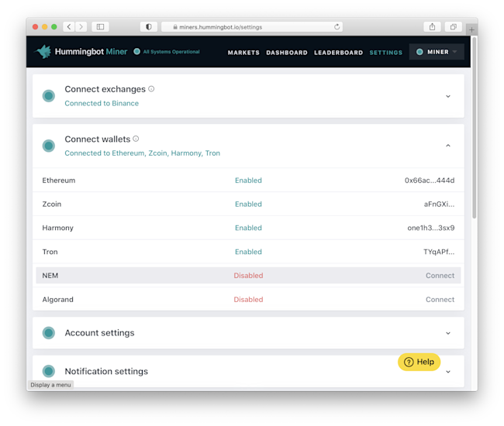Click the Connect exchanges heading

pyautogui.click(x=105, y=89)
